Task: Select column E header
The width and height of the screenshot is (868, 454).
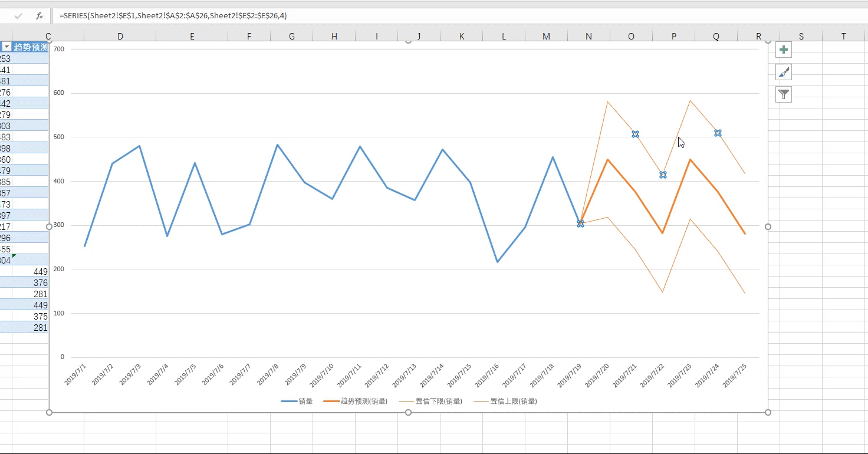Action: point(192,37)
